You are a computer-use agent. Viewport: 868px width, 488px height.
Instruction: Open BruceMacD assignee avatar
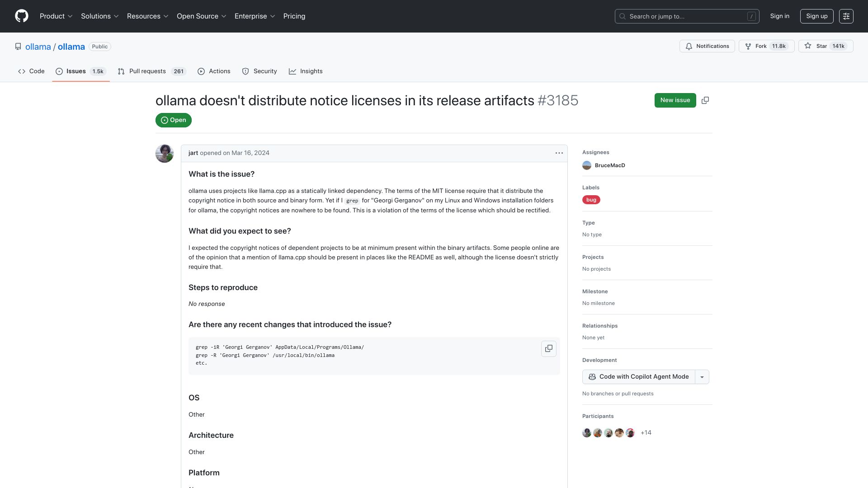(x=587, y=165)
